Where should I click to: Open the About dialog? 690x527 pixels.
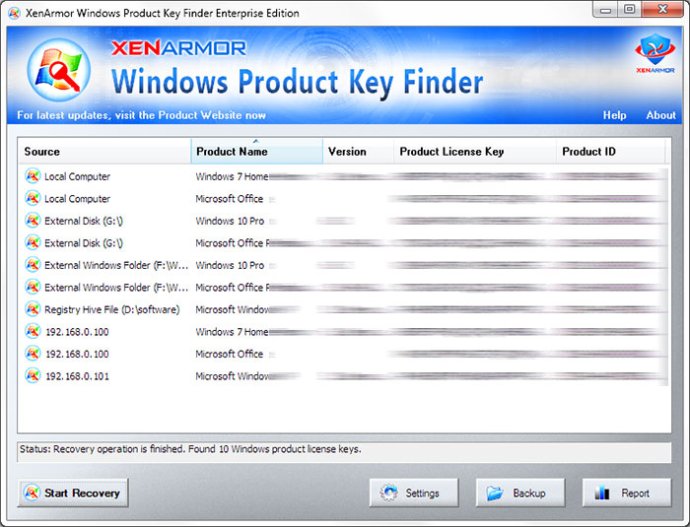[x=661, y=115]
